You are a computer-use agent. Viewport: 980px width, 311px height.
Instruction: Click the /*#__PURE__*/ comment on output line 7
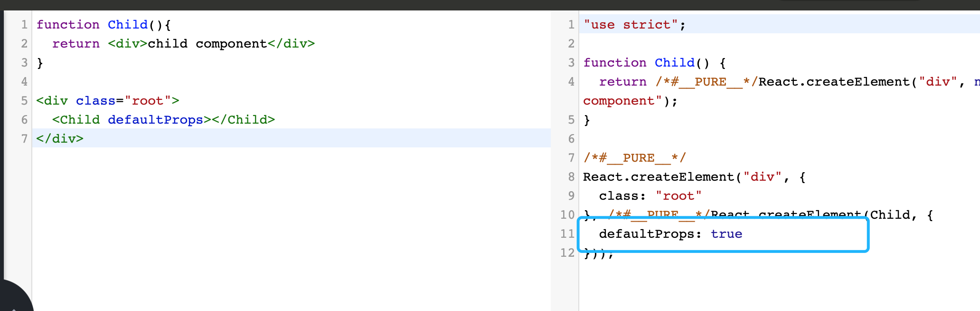pos(635,158)
